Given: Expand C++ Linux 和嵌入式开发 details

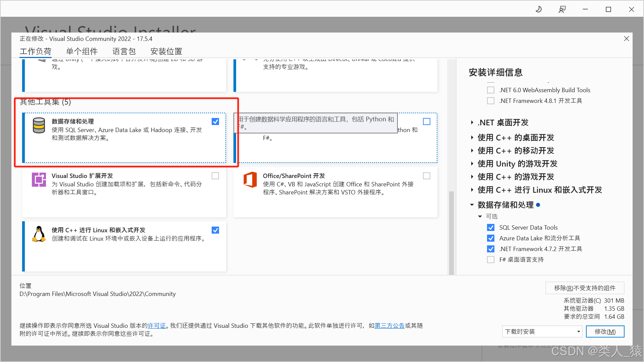Looking at the screenshot, I should click(472, 190).
